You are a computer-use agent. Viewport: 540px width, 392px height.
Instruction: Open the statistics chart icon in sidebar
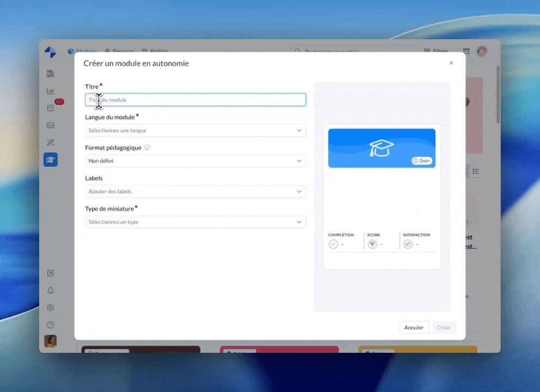click(x=50, y=90)
